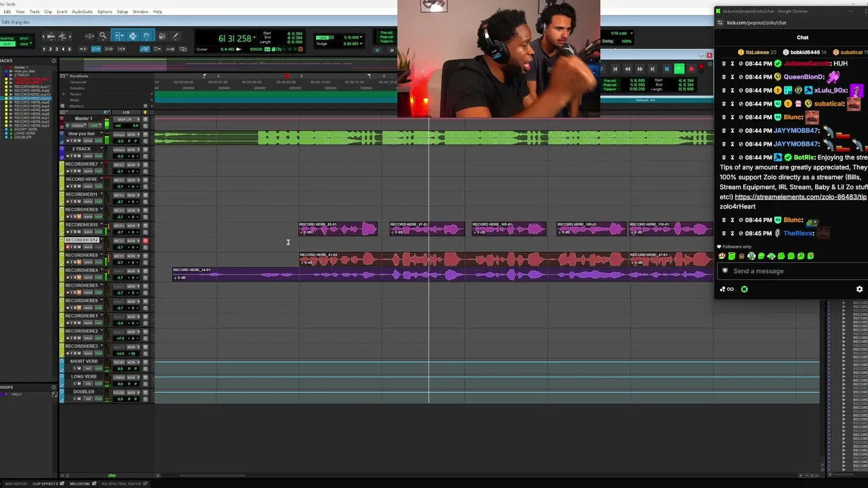
Task: Click the transport Fast Forward button
Action: pyautogui.click(x=639, y=69)
